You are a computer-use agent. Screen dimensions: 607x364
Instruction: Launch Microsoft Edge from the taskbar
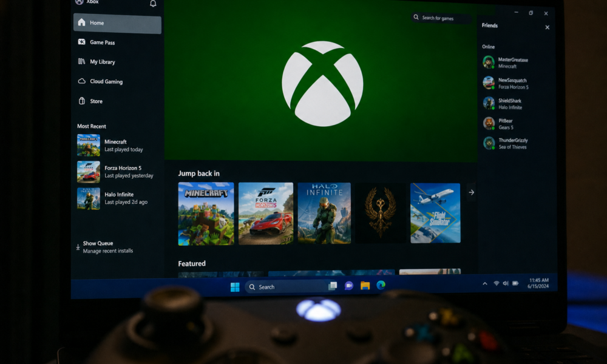(381, 285)
